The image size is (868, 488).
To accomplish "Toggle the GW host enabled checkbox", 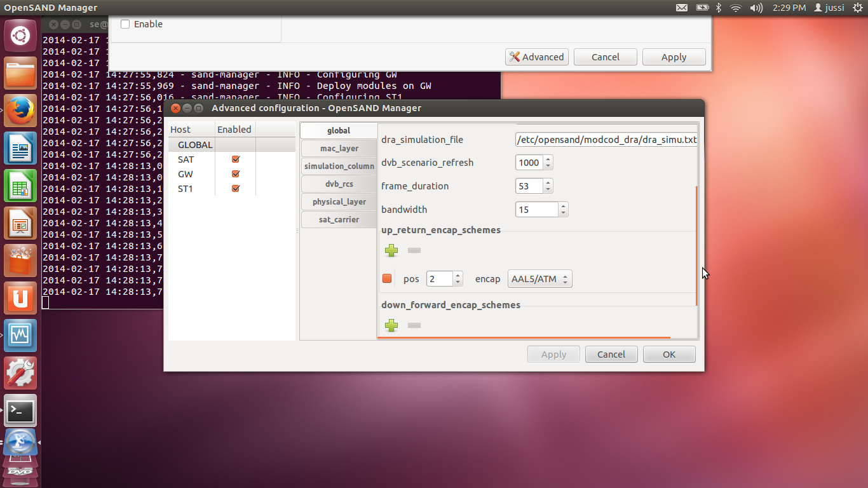I will click(x=236, y=174).
